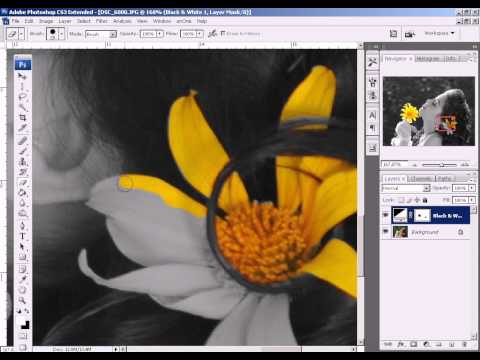
Task: Open the Fill arrow in Layers panel
Action: click(x=472, y=200)
